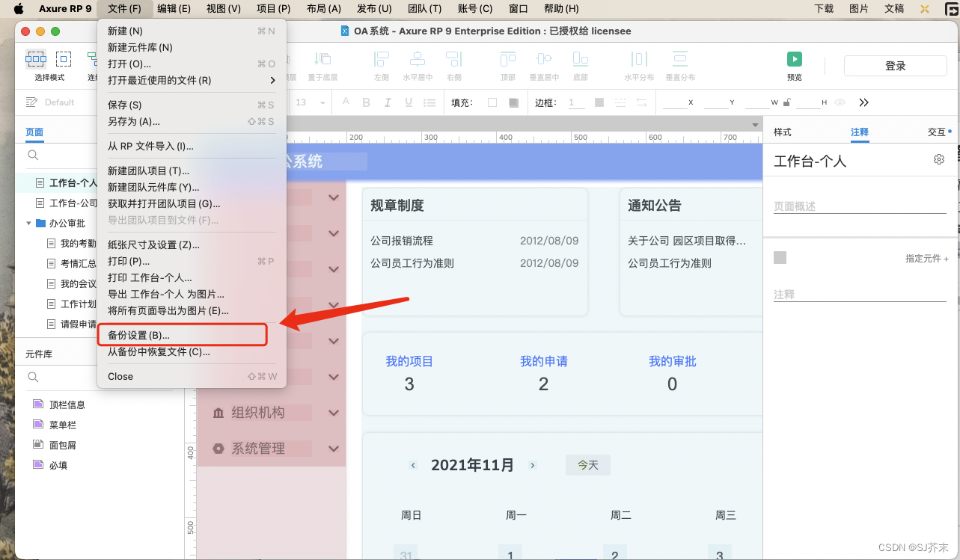Click the bullet list formatting icon
Viewport: 960px width, 560px height.
431,102
